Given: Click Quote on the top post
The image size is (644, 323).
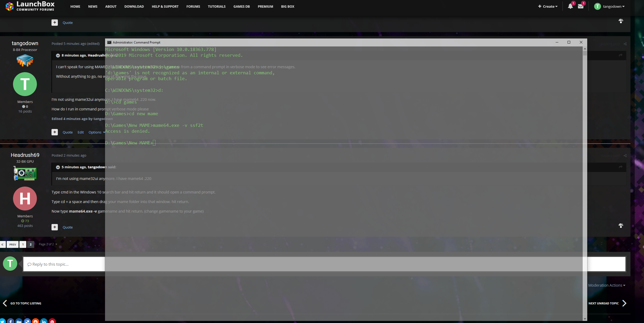Looking at the screenshot, I should pyautogui.click(x=68, y=23).
